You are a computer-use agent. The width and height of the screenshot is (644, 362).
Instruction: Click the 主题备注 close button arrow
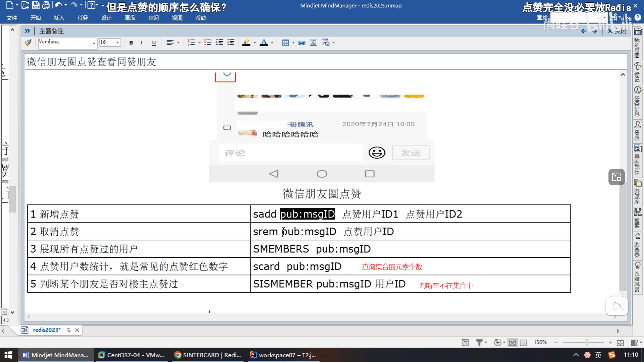28,31
